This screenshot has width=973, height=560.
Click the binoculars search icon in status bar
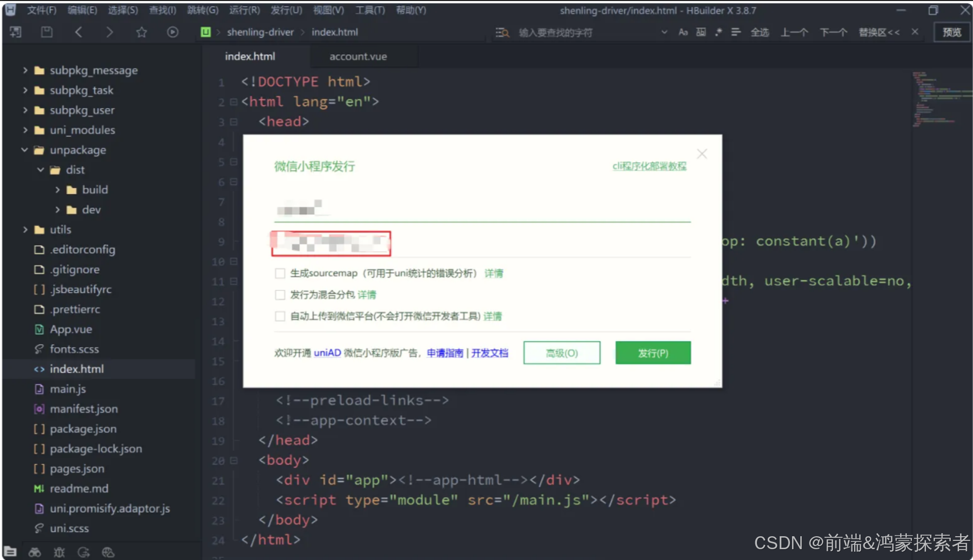[x=35, y=552]
